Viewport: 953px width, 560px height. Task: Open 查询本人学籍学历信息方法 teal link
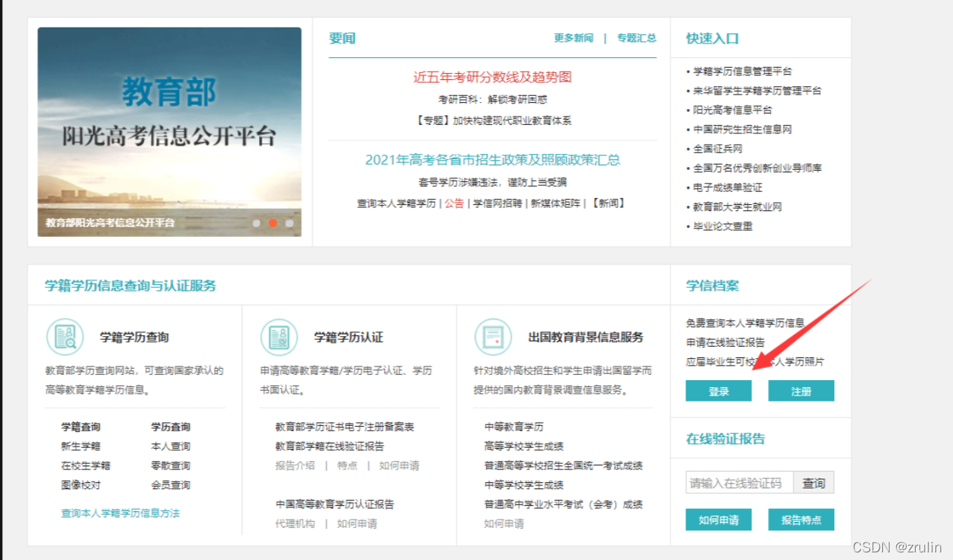click(120, 514)
